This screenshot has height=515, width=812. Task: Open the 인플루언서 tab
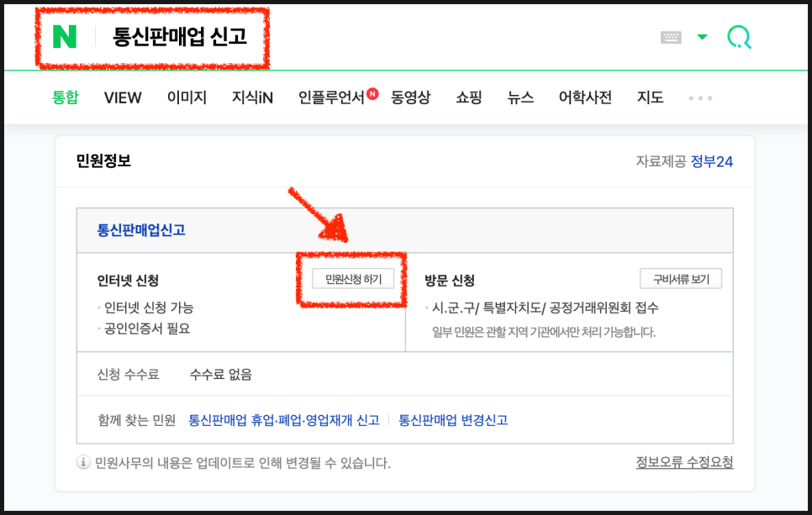(x=331, y=97)
